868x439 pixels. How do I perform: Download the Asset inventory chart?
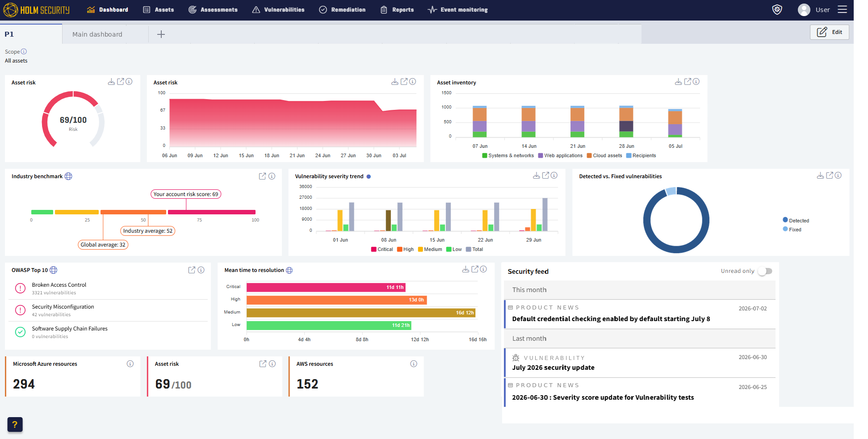point(678,82)
